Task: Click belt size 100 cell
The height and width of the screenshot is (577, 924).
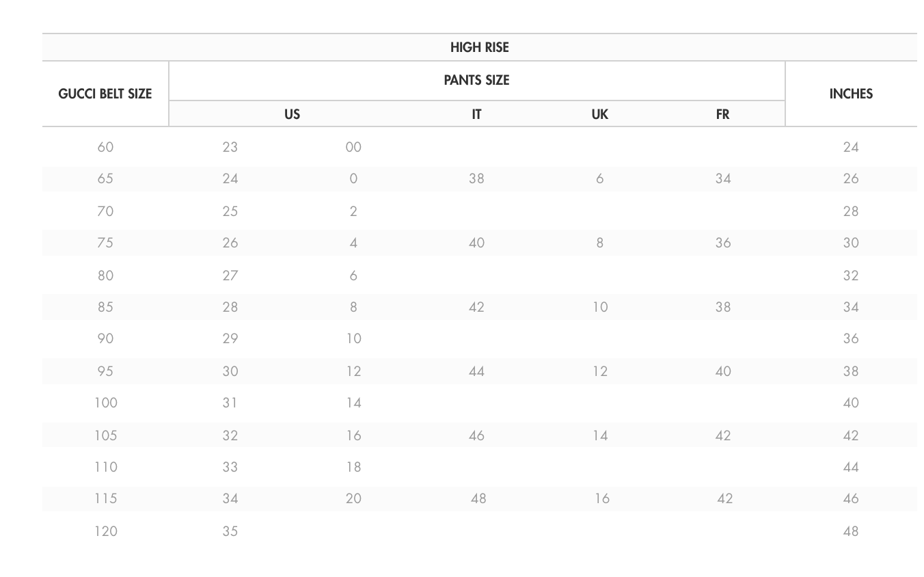Action: [x=105, y=403]
